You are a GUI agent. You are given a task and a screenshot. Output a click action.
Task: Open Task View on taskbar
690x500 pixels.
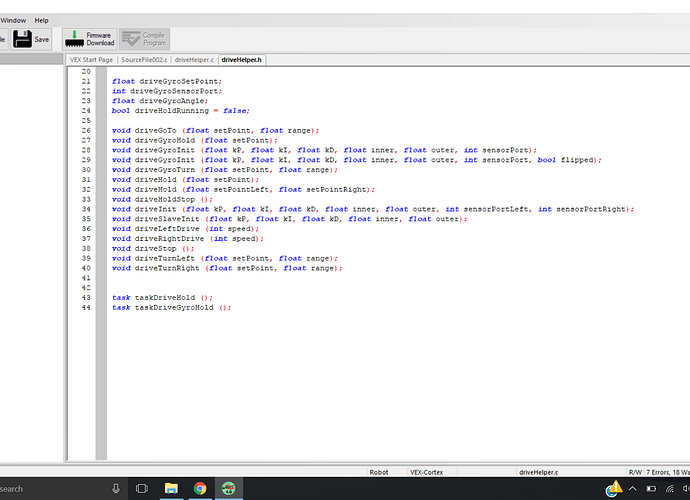(142, 488)
